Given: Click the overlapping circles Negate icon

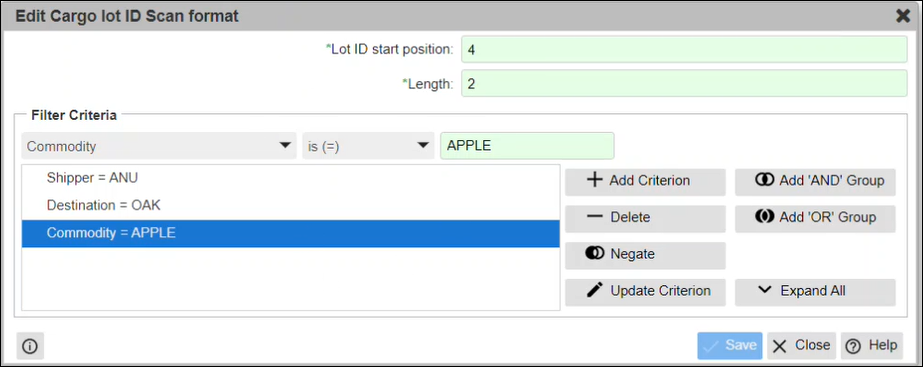Looking at the screenshot, I should (595, 253).
